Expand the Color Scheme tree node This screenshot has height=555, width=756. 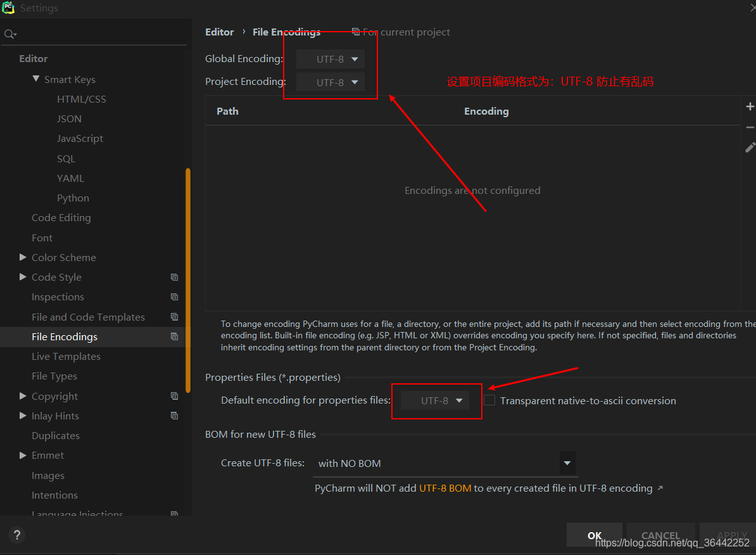coord(23,257)
